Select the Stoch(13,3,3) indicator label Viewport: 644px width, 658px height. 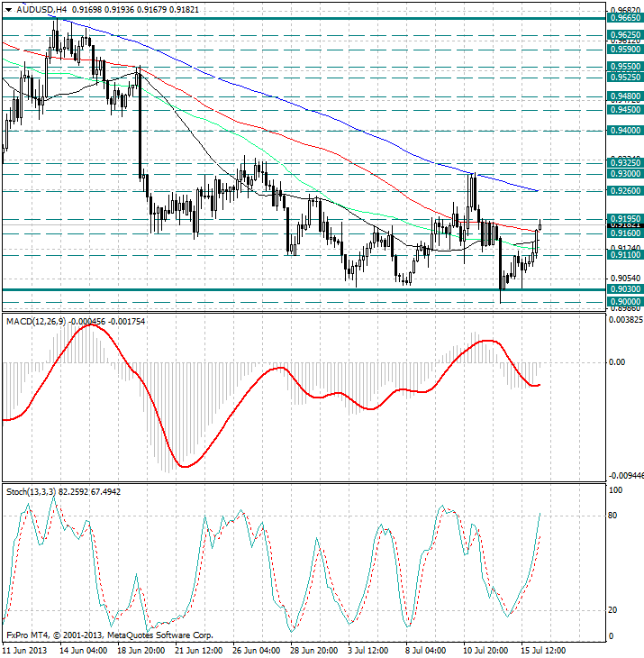pyautogui.click(x=32, y=491)
